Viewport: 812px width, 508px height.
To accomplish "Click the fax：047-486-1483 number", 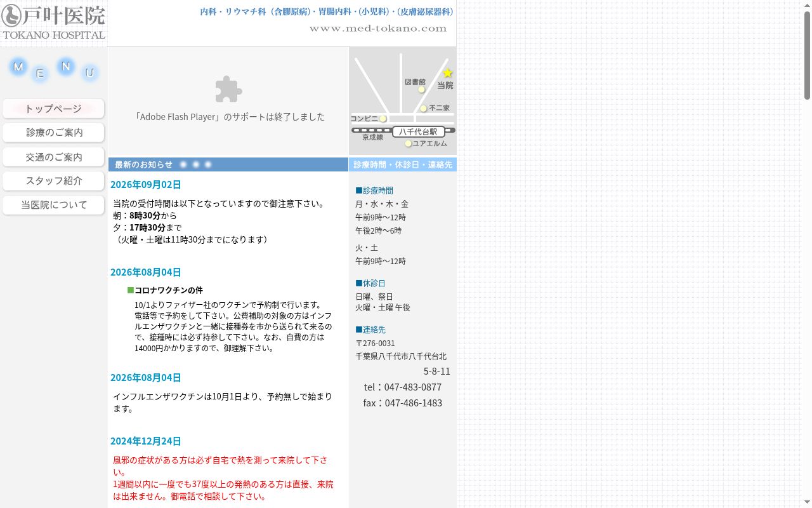I will (x=403, y=403).
